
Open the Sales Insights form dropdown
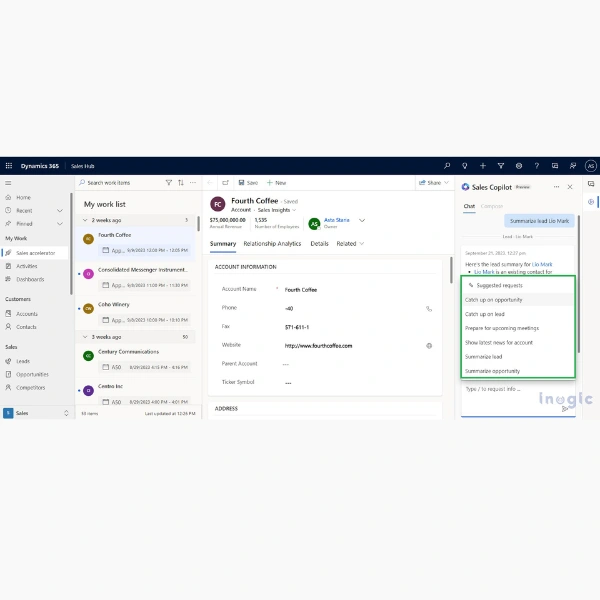point(276,210)
